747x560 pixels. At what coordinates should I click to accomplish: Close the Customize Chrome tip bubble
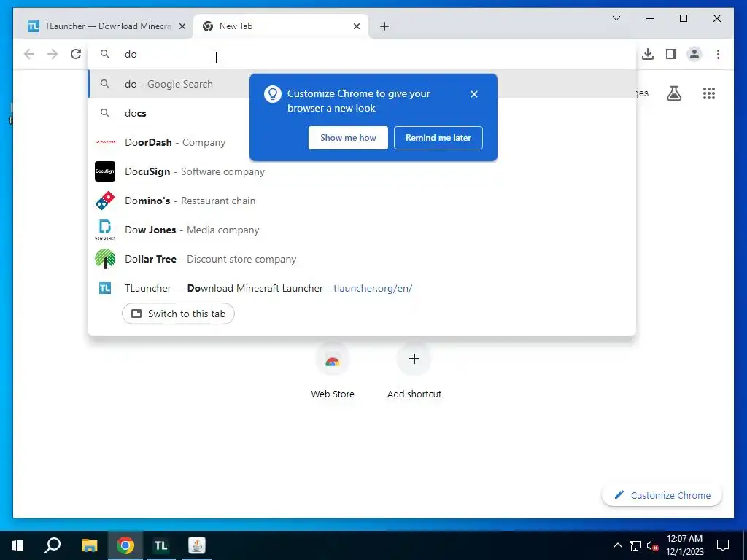[x=474, y=94]
